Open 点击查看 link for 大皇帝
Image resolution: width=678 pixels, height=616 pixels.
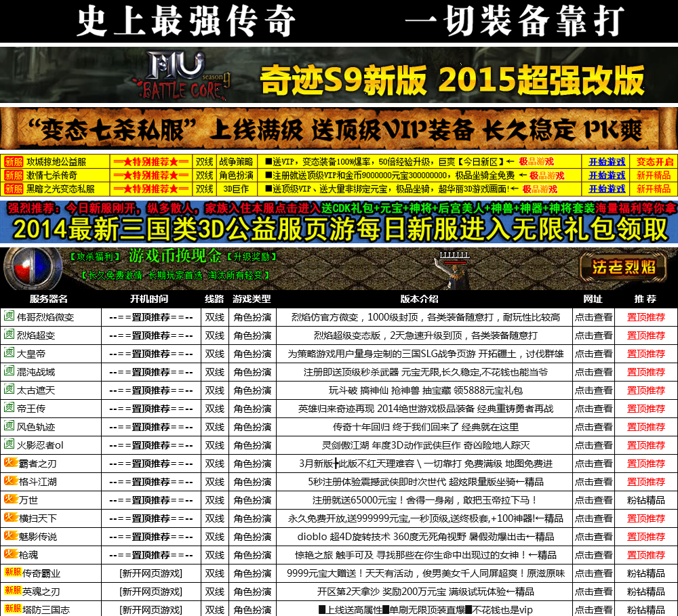(594, 354)
